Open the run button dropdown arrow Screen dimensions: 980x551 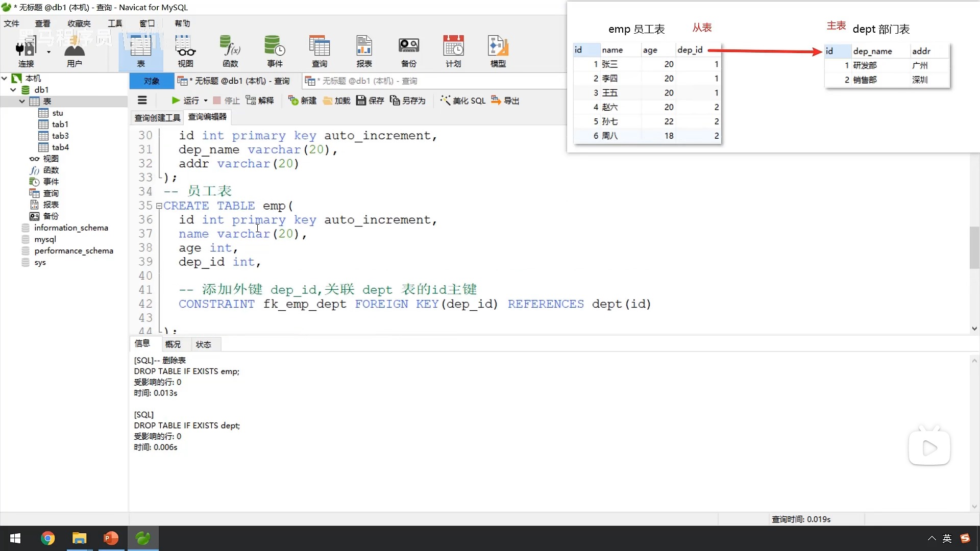pyautogui.click(x=206, y=101)
